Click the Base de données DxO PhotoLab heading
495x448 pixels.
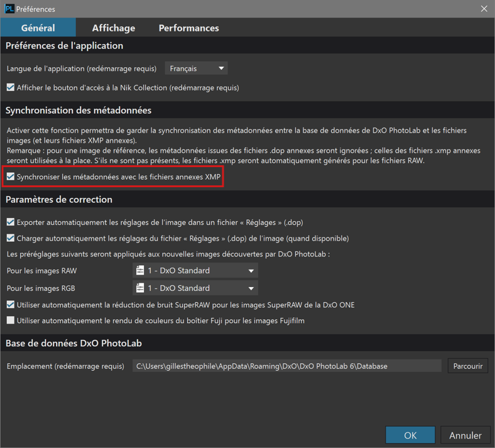(x=73, y=343)
